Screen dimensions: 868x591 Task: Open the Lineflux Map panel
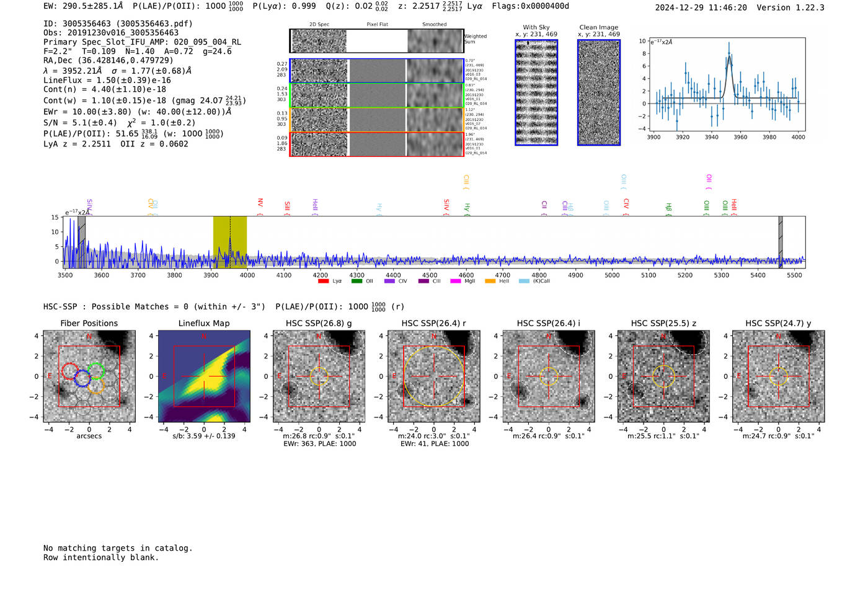pyautogui.click(x=204, y=376)
